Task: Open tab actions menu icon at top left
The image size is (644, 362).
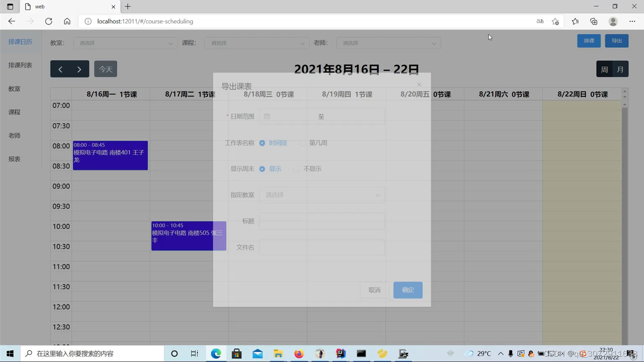Action: tap(10, 7)
